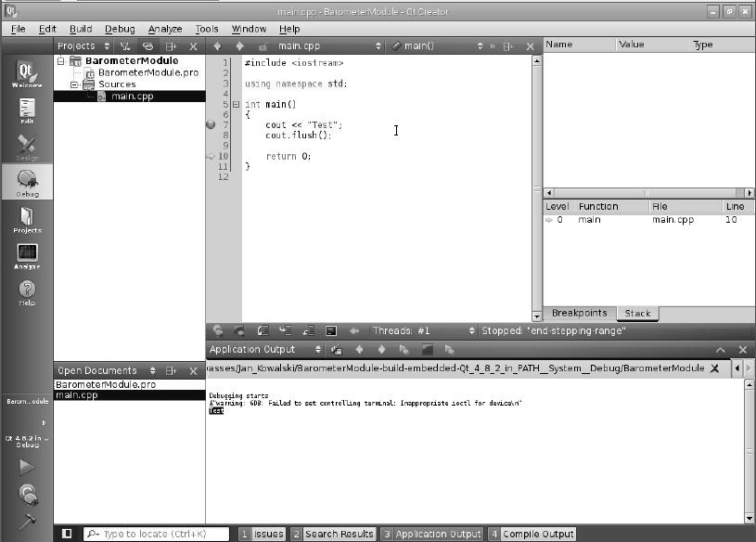Select BarometerModule.pro in project tree
This screenshot has width=756, height=542.
pyautogui.click(x=148, y=72)
